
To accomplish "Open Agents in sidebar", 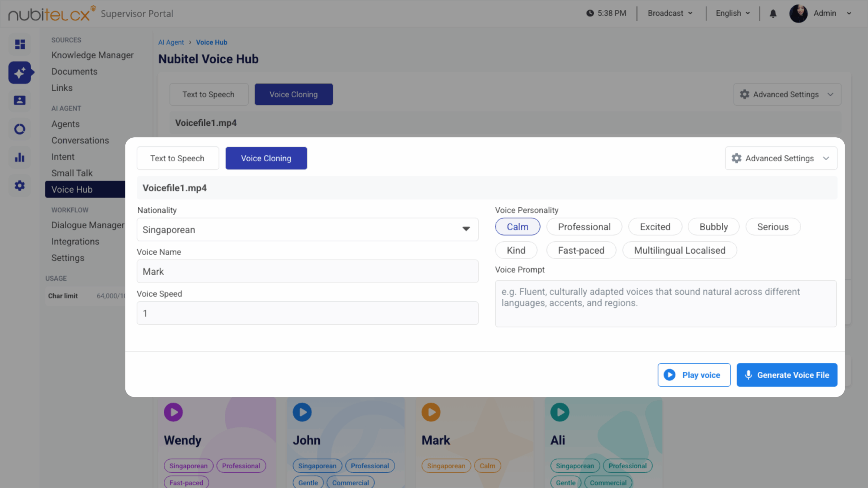I will point(65,124).
